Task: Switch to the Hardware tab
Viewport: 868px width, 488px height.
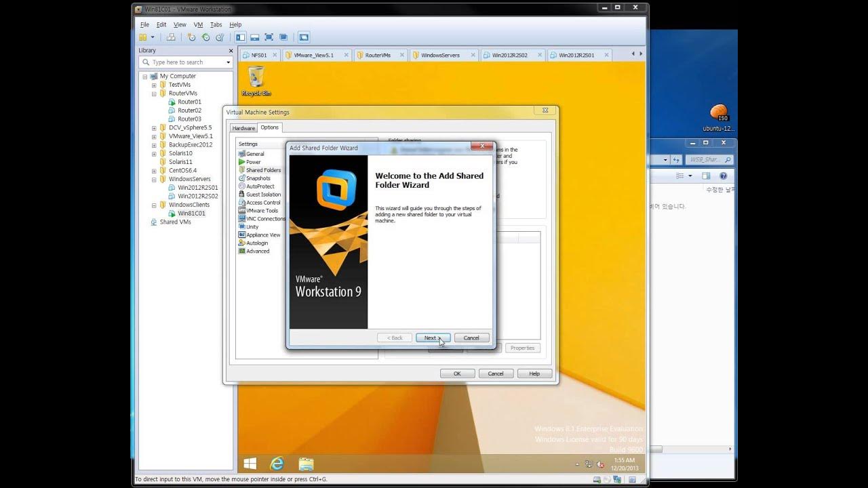Action: (243, 128)
